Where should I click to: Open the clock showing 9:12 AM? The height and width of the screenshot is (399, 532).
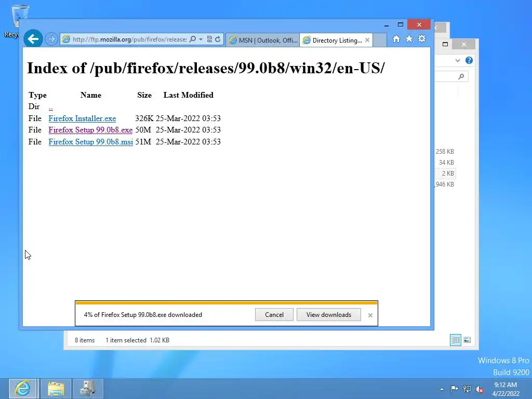[506, 389]
